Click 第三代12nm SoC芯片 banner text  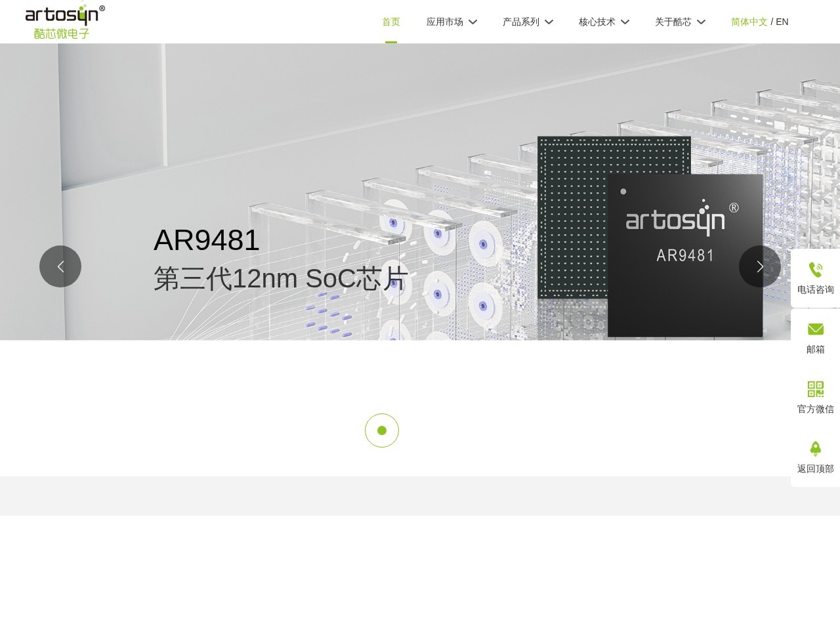click(280, 278)
